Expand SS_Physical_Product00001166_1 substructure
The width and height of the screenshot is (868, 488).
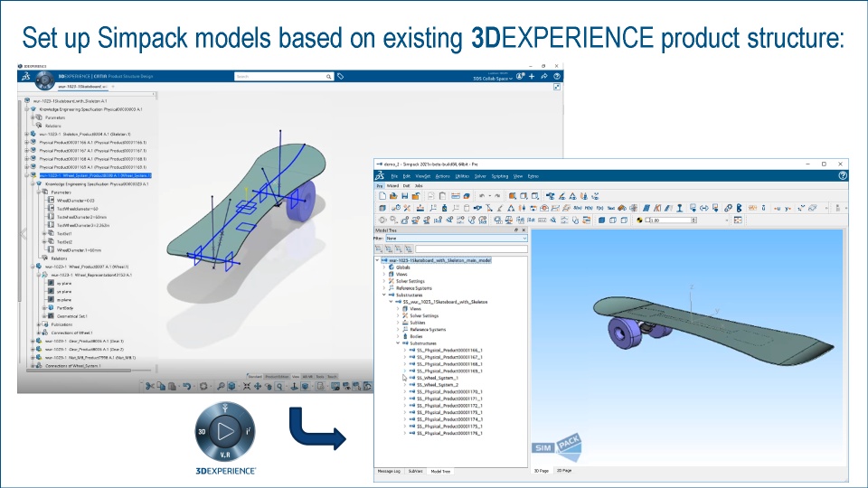point(405,351)
